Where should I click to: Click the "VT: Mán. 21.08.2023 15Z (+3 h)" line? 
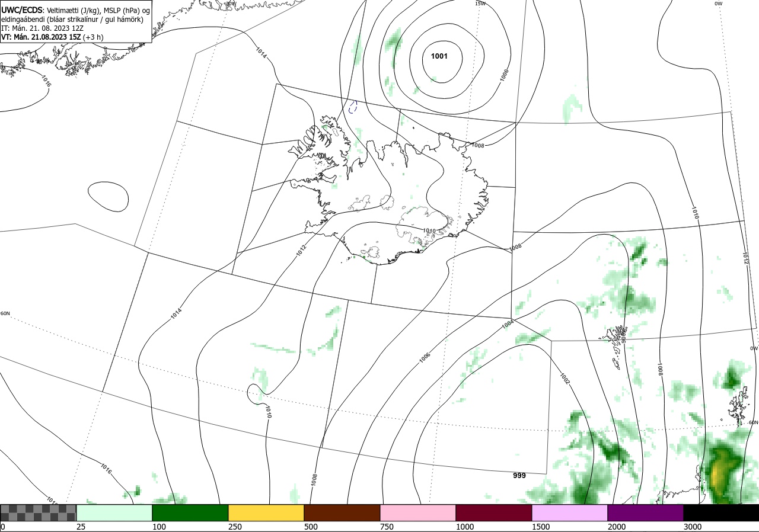pos(52,37)
